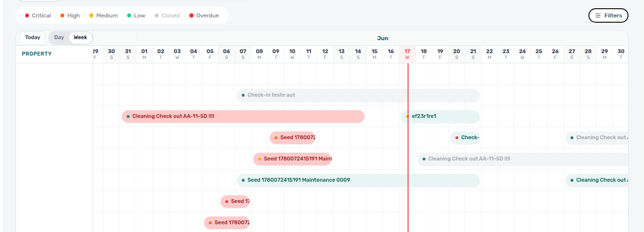Open the grey 'Cleaning Check out AA-11-5D !!!!' bar
The width and height of the screenshot is (644, 232).
(x=523, y=159)
